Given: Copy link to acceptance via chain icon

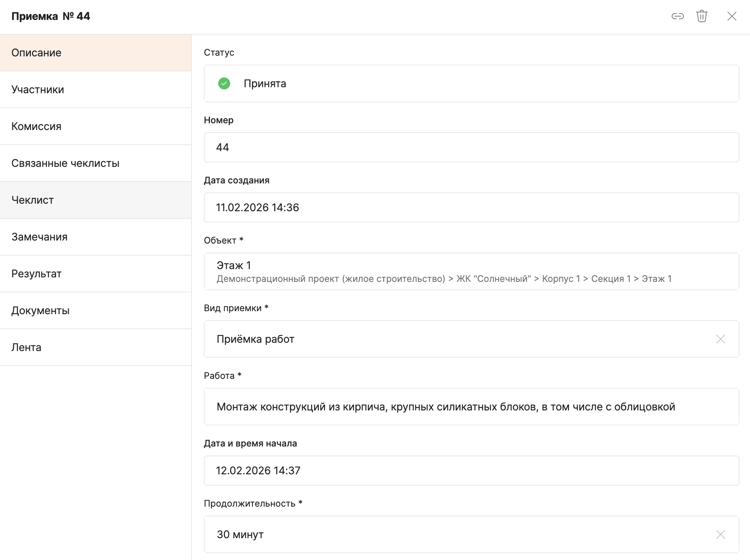Looking at the screenshot, I should tap(677, 16).
